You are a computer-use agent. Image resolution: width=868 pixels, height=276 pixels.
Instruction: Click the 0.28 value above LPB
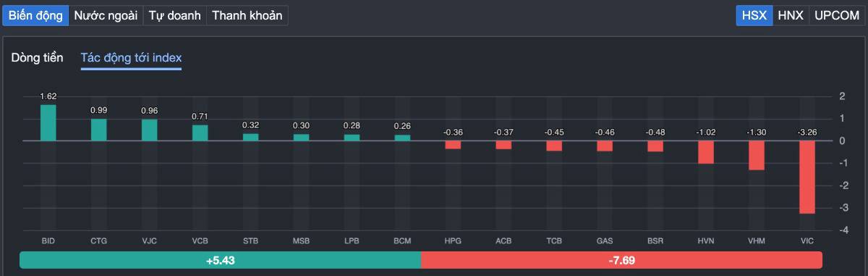pos(352,126)
